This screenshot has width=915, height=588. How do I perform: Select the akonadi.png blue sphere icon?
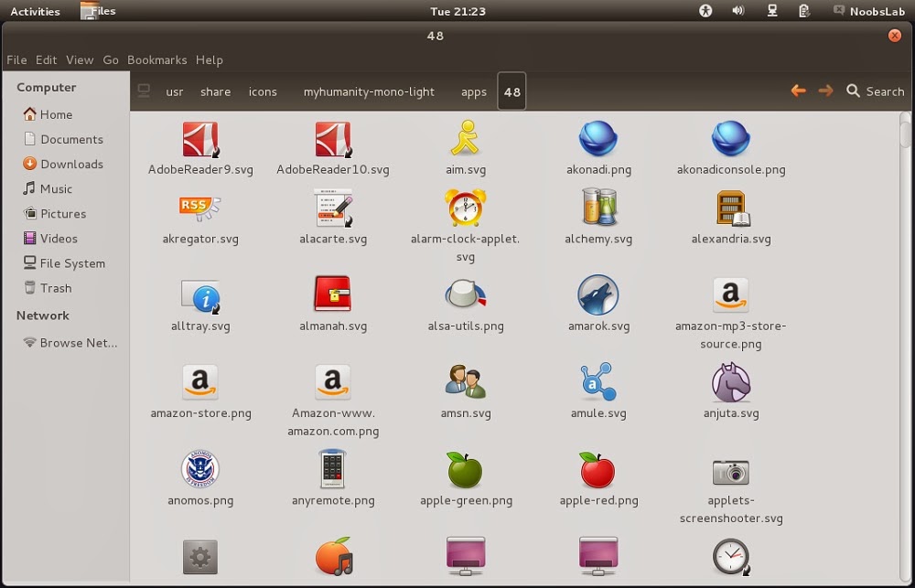(x=598, y=139)
